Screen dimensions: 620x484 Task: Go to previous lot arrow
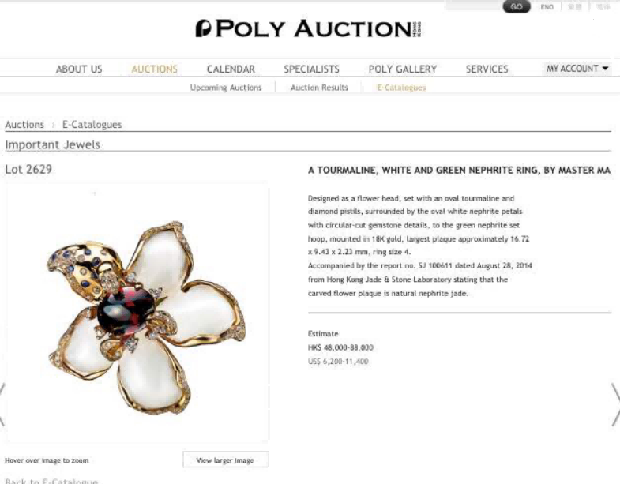pyautogui.click(x=2, y=404)
